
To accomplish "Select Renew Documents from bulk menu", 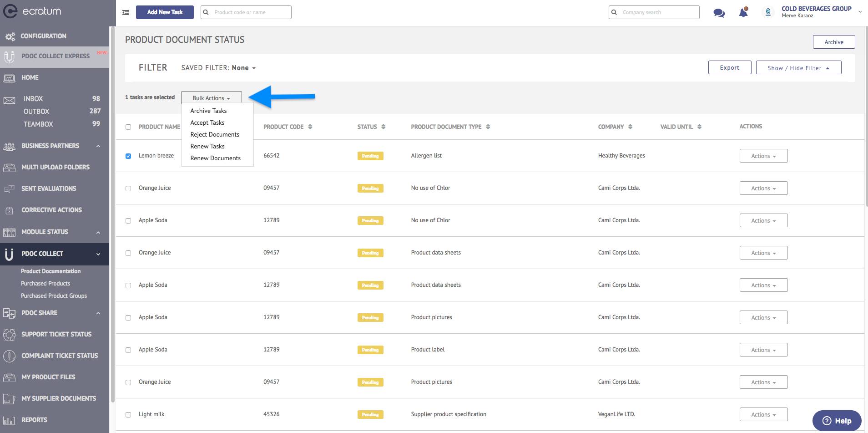I will [x=216, y=158].
